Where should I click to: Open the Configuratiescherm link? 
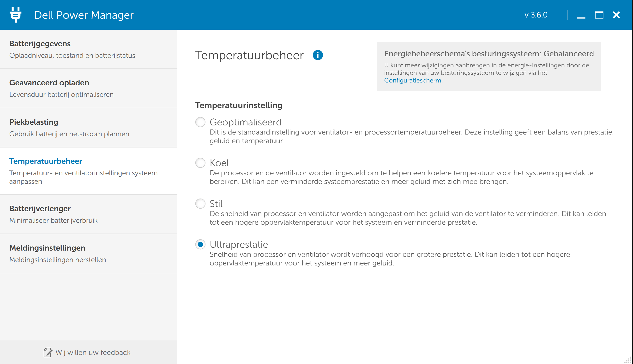point(413,81)
